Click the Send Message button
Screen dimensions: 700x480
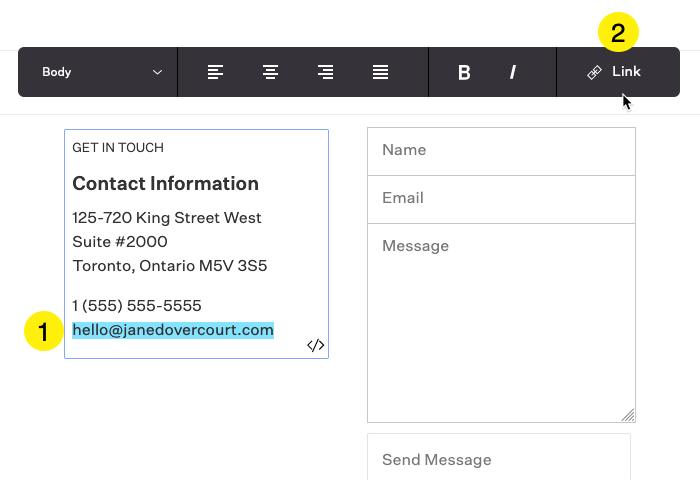click(x=499, y=457)
